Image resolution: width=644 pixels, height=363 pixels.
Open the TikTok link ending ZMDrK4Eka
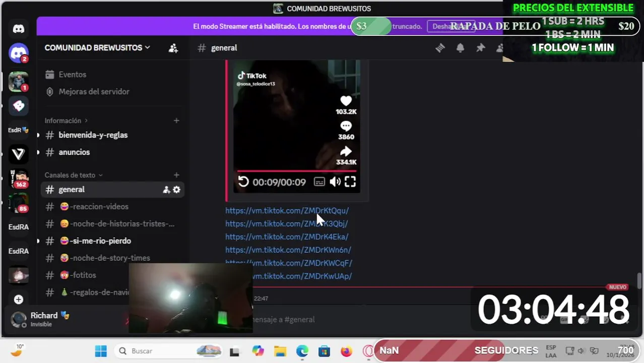pyautogui.click(x=287, y=237)
